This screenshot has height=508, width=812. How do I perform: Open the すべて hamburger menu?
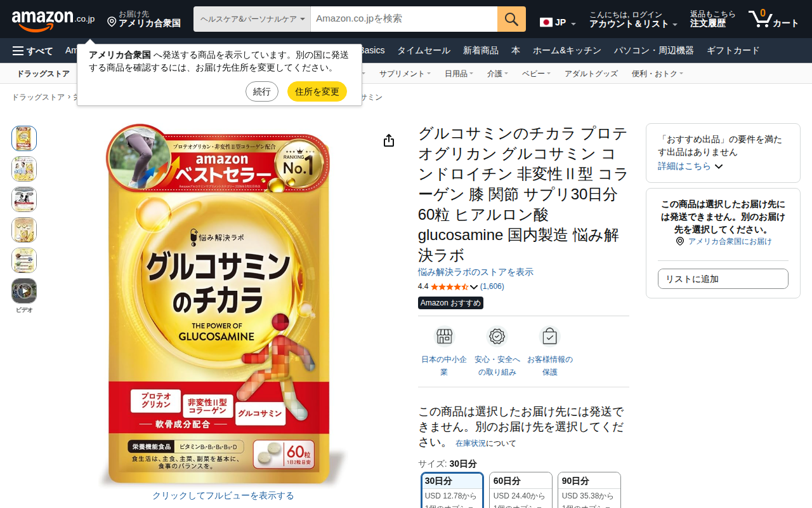pyautogui.click(x=32, y=51)
